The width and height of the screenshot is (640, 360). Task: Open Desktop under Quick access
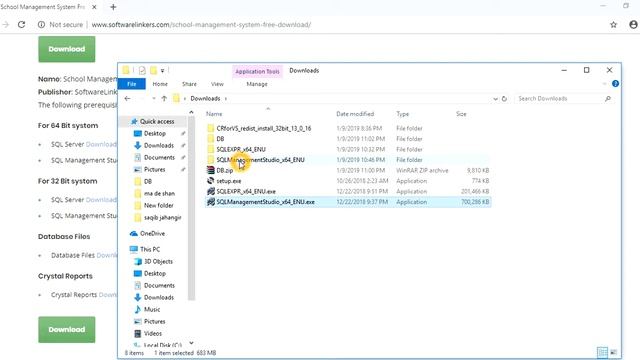(x=155, y=133)
